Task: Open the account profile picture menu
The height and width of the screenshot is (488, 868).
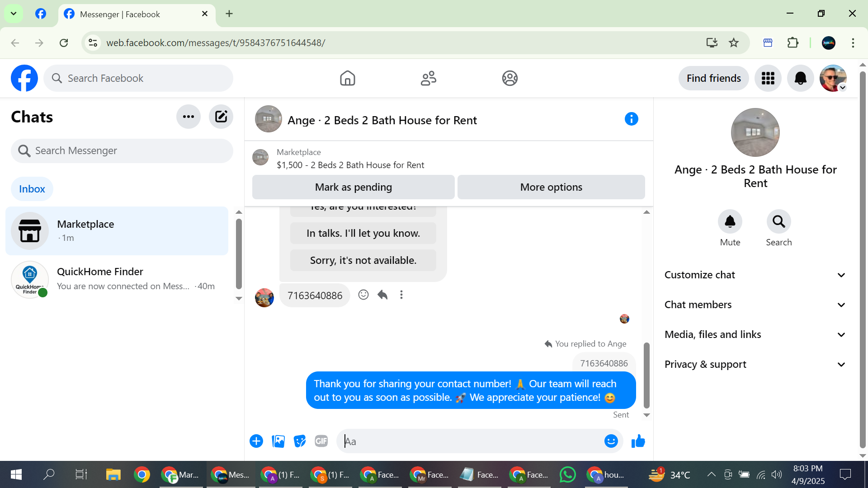Action: [x=833, y=78]
